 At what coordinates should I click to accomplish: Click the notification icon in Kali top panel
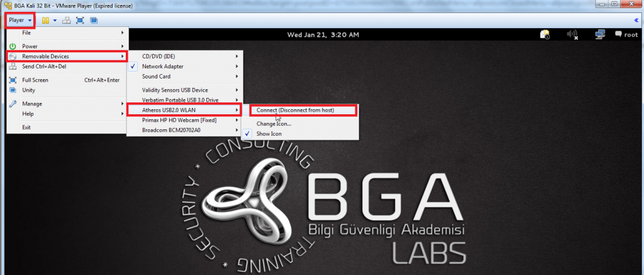pos(545,35)
